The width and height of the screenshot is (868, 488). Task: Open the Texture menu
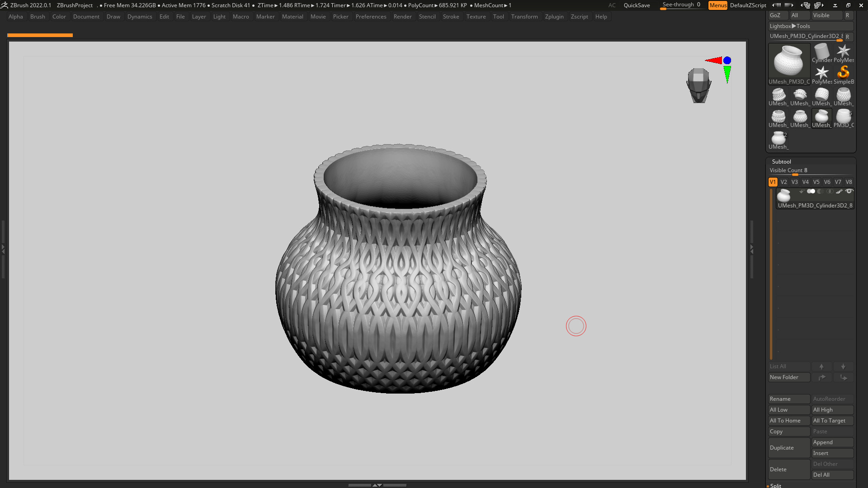[x=476, y=17]
